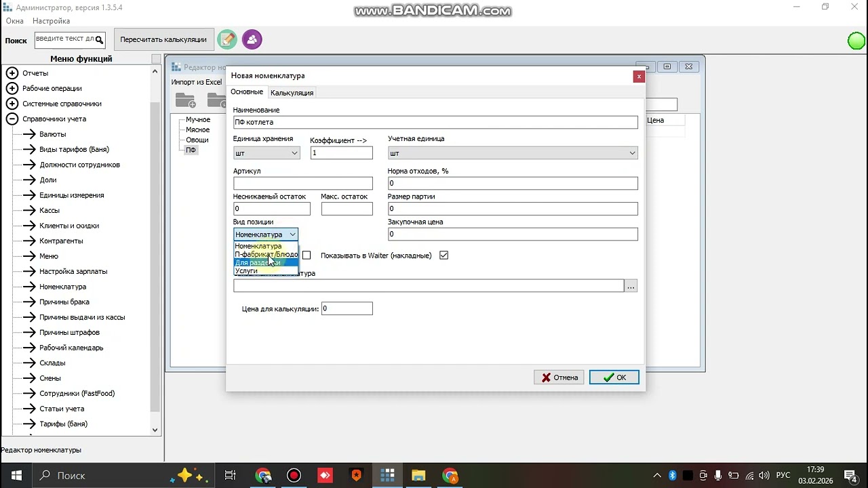Viewport: 868px width, 488px height.
Task: Open the notification center icon
Action: pos(852,475)
